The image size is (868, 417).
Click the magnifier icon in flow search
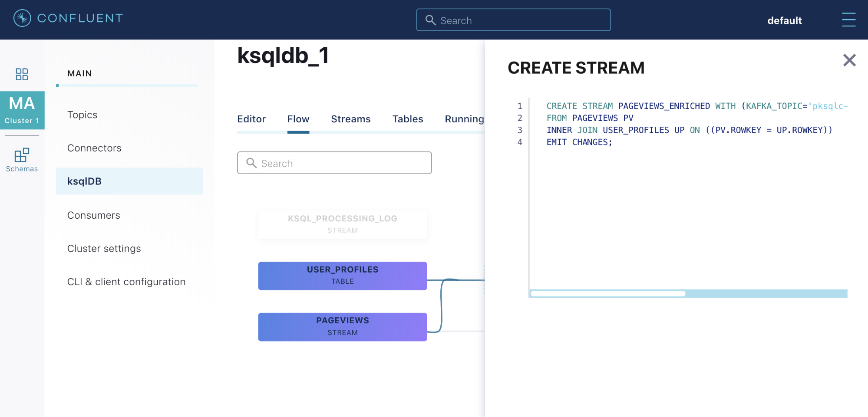[x=251, y=163]
